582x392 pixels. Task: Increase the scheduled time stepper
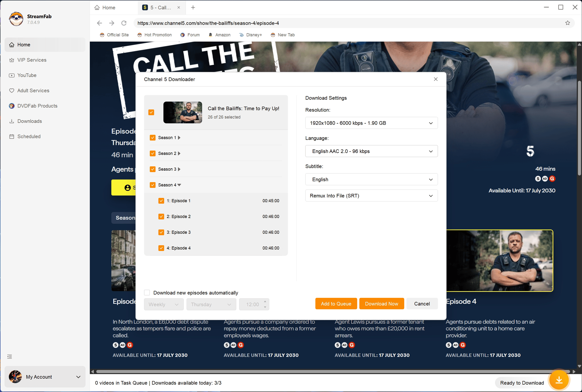pyautogui.click(x=265, y=301)
